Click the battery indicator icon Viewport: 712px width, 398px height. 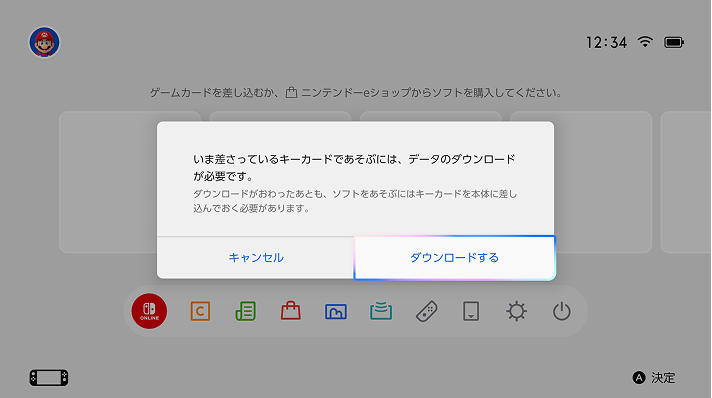[674, 42]
